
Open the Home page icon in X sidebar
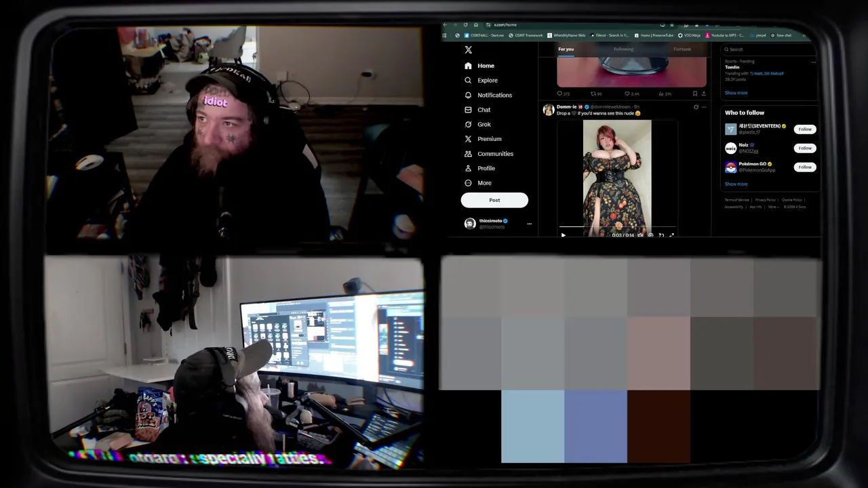468,66
